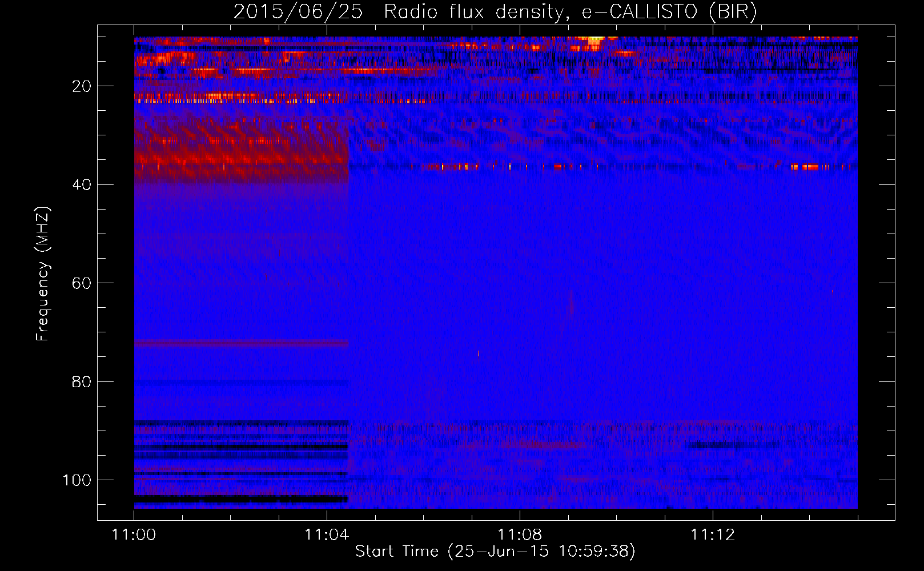Viewport: 924px width, 571px height.
Task: Click the 60 MHz frequency tick label
Action: pos(82,283)
